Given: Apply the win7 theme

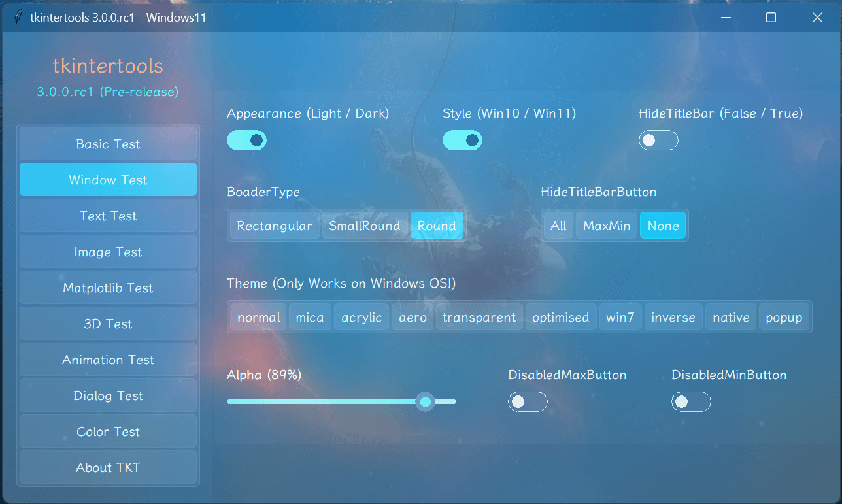Looking at the screenshot, I should tap(620, 317).
